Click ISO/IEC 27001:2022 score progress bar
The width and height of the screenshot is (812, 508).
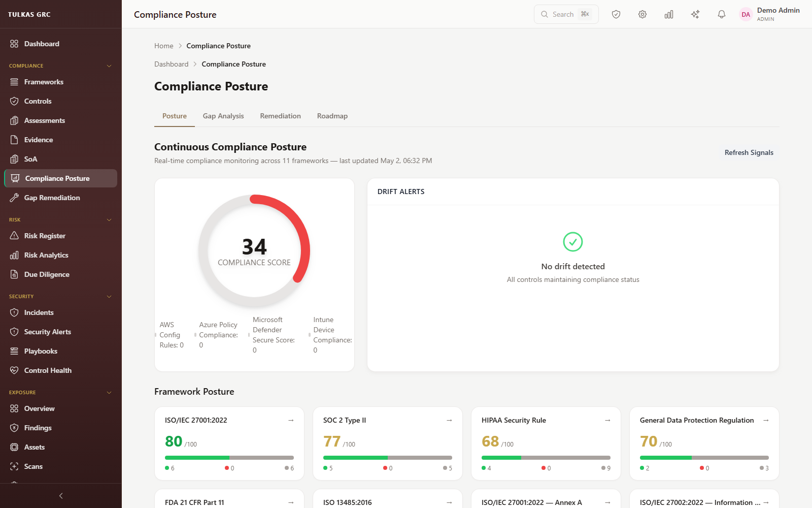tap(229, 458)
